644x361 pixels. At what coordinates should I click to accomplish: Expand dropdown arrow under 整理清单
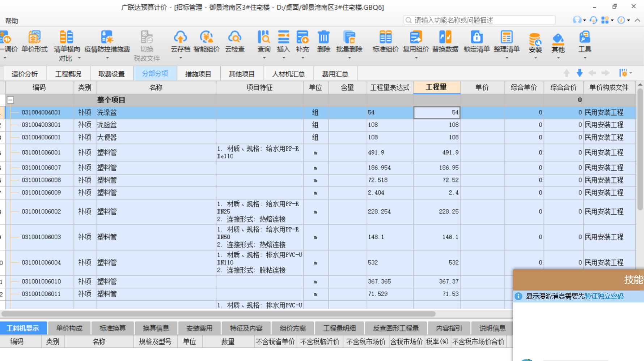(x=507, y=58)
